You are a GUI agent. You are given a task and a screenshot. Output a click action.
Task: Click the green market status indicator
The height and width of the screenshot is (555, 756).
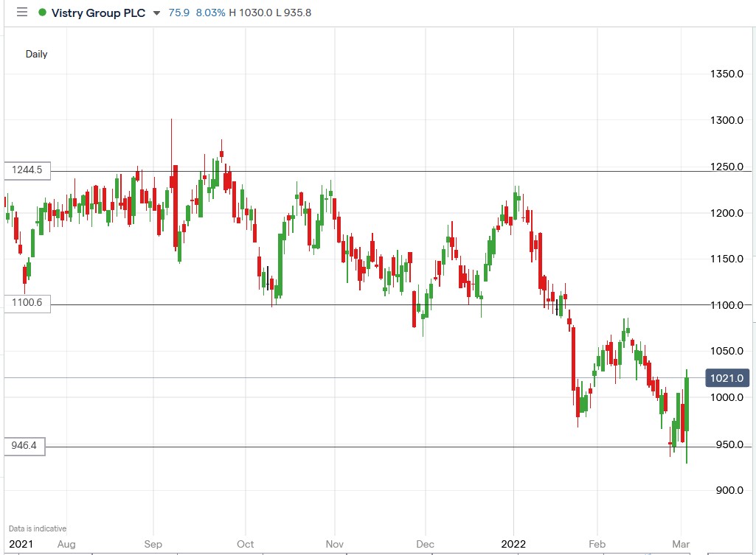click(42, 12)
